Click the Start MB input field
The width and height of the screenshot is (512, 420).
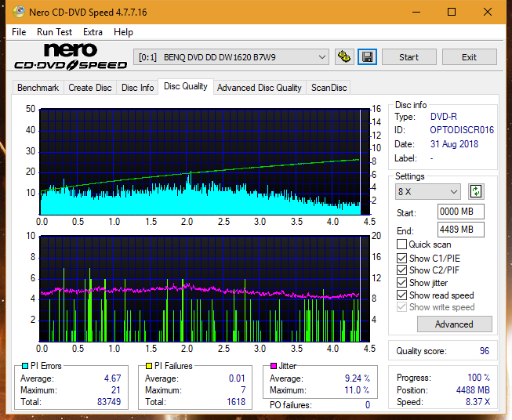tap(460, 212)
